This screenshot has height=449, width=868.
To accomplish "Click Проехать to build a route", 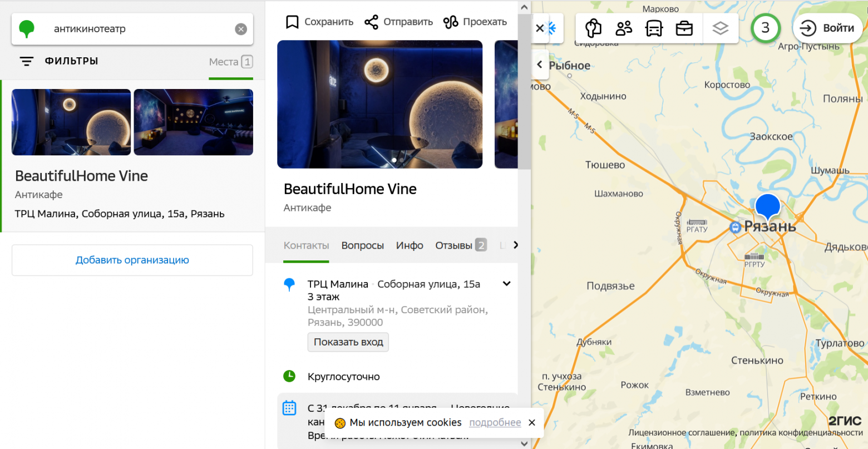I will click(x=475, y=22).
